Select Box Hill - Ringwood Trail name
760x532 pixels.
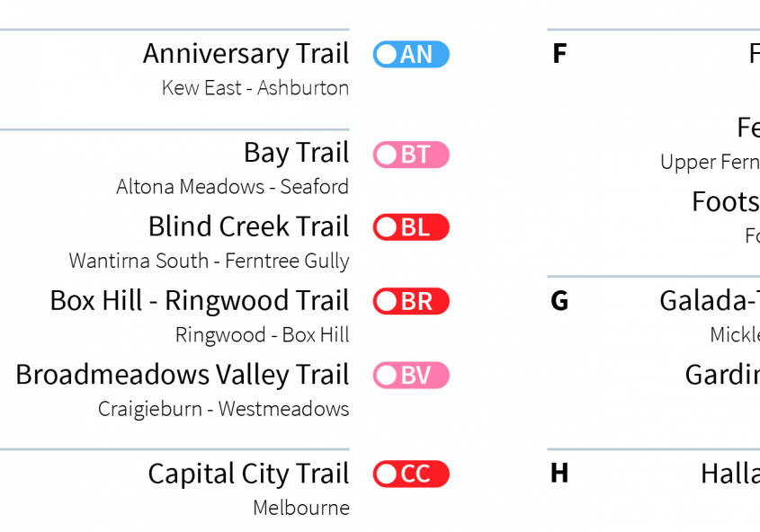click(200, 301)
